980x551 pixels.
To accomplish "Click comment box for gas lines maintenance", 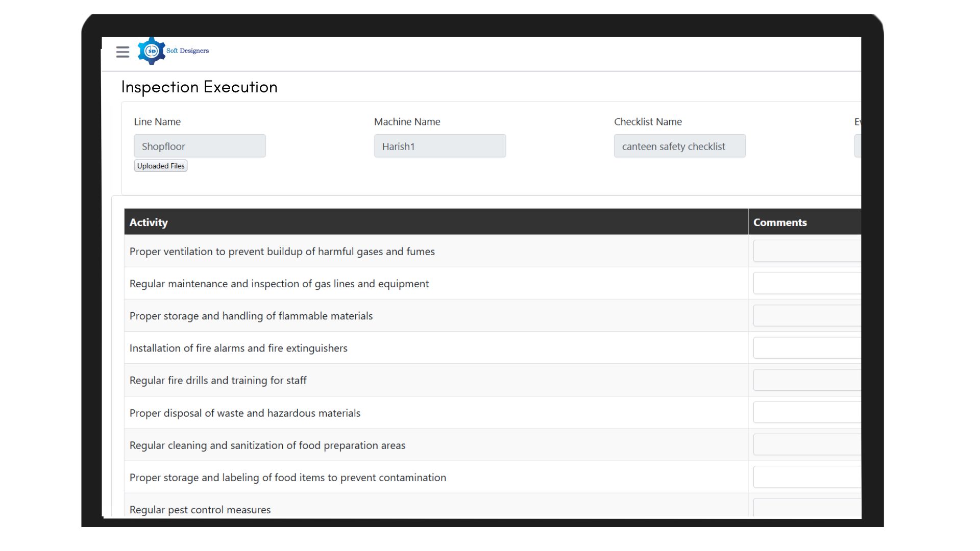I will (x=806, y=283).
